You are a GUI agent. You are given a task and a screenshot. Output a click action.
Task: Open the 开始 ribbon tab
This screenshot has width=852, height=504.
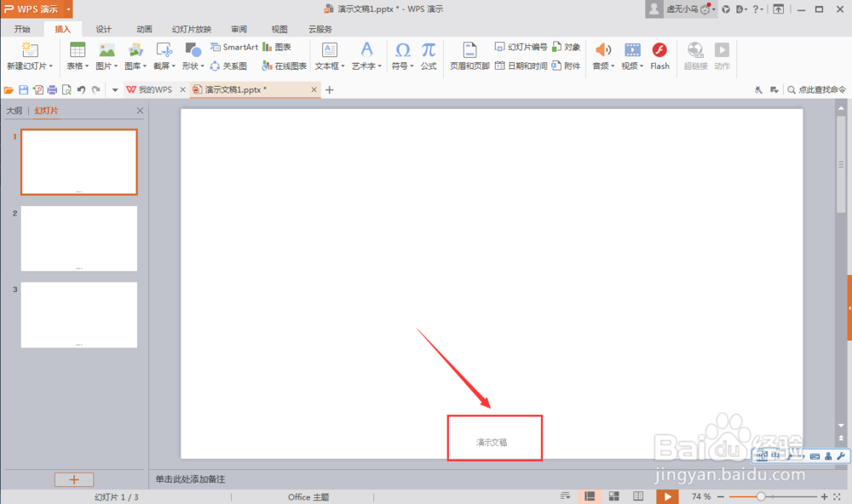[x=22, y=29]
